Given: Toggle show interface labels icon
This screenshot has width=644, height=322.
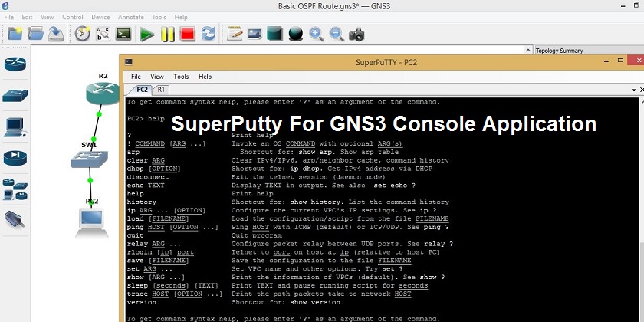Looking at the screenshot, I should 103,34.
